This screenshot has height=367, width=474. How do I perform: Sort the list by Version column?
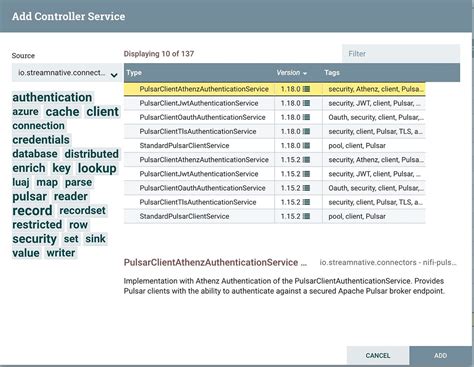[x=291, y=73]
